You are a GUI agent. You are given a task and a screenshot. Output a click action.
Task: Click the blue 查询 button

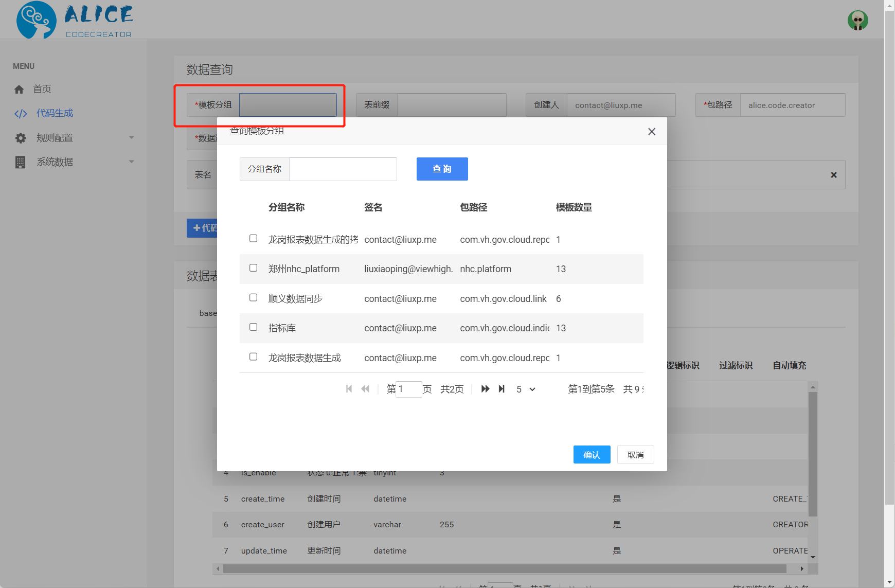(x=442, y=169)
